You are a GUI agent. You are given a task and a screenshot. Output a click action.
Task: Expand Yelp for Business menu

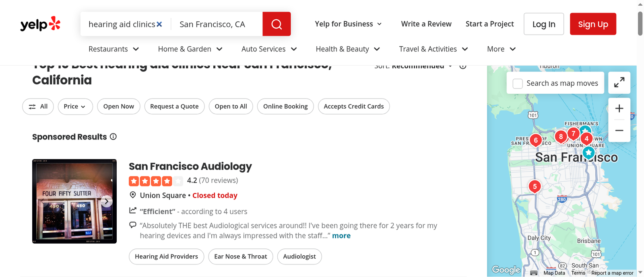(348, 24)
